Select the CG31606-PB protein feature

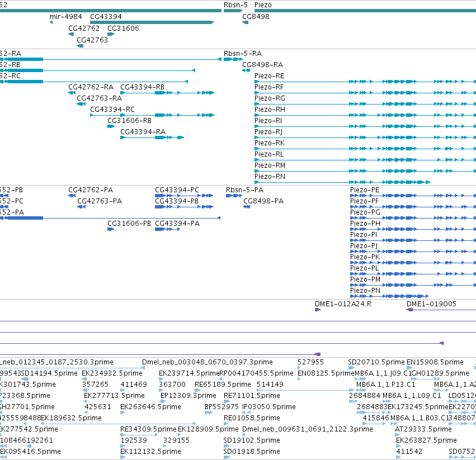click(x=129, y=224)
